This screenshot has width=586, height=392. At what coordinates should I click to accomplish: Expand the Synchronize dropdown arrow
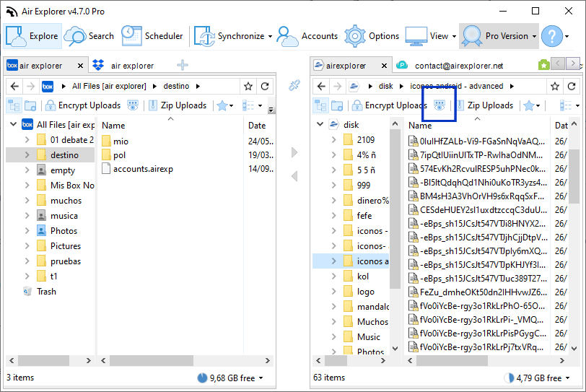[x=270, y=36]
